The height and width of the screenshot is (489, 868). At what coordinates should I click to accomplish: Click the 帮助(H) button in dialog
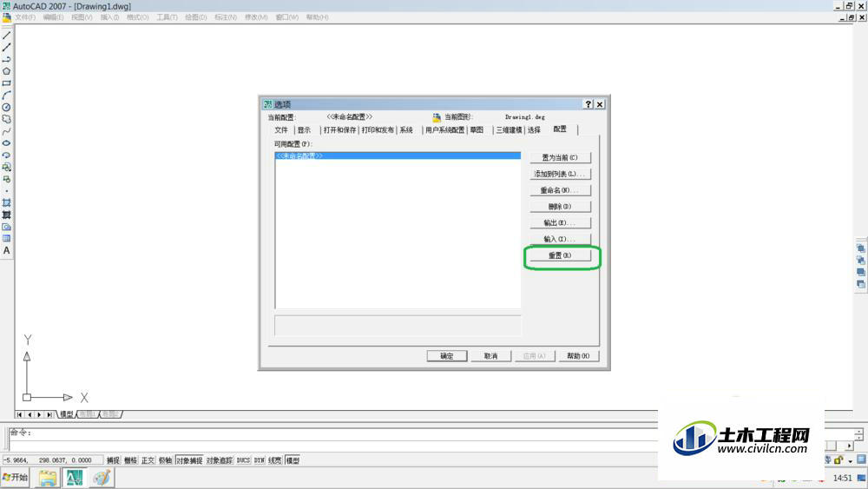click(578, 356)
